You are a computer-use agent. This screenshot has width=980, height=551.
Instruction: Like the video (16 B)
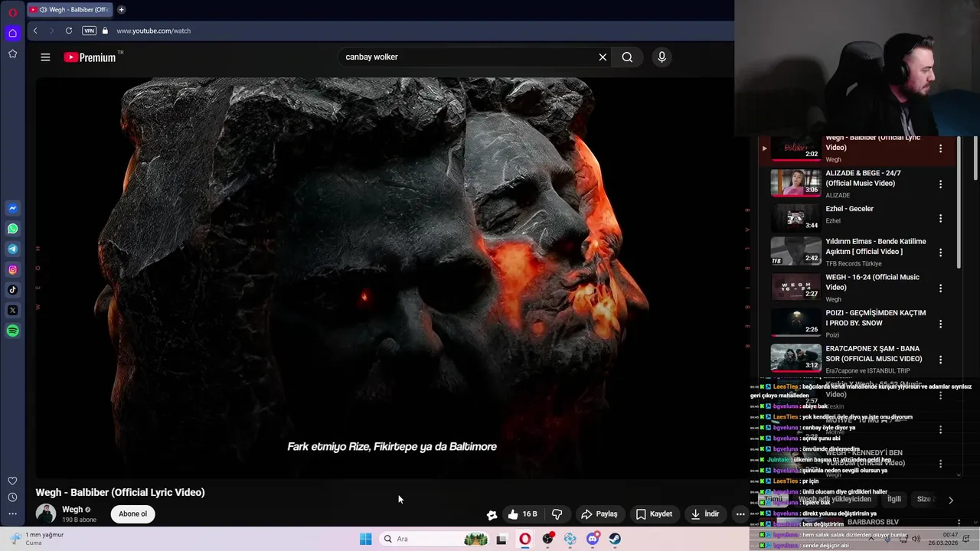tap(522, 514)
